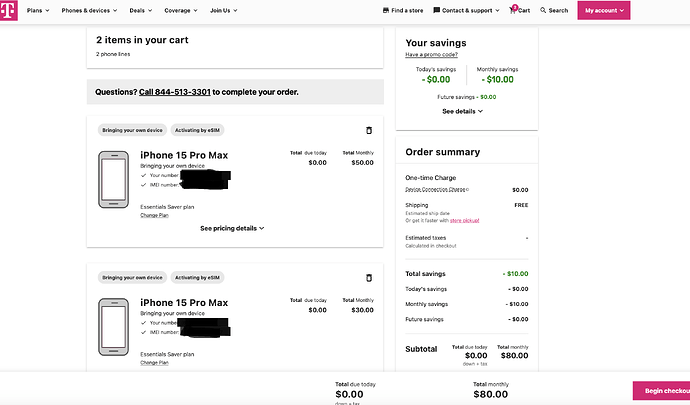Click the Have a promo code link
The height and width of the screenshot is (405, 690).
point(432,55)
